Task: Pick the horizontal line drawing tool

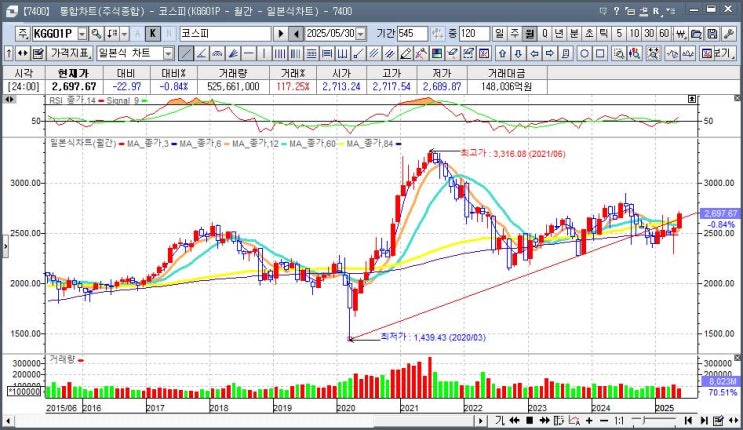Action: click(x=249, y=53)
